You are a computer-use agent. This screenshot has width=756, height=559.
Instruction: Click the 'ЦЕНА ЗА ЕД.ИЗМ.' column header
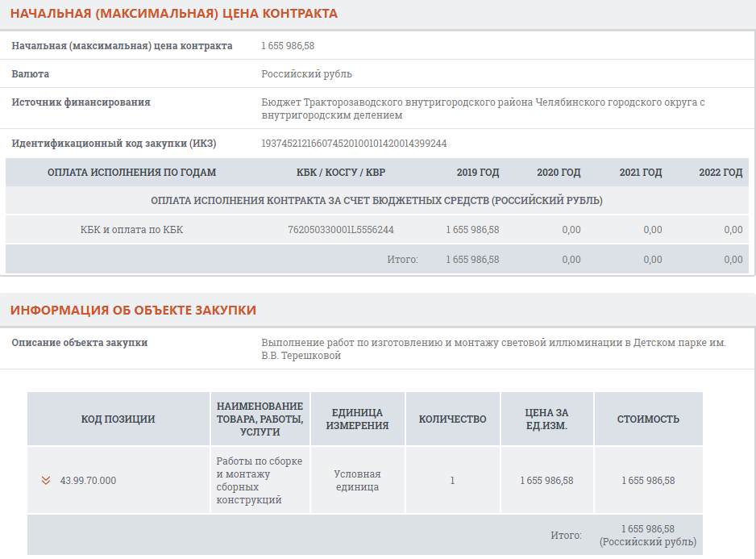546,419
